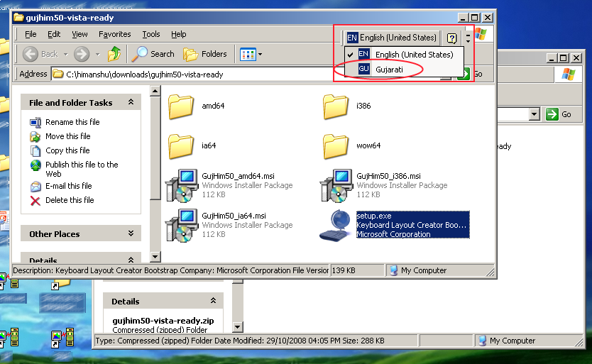Select the GujHim50_i386.msi file name
The image size is (592, 364).
(388, 176)
